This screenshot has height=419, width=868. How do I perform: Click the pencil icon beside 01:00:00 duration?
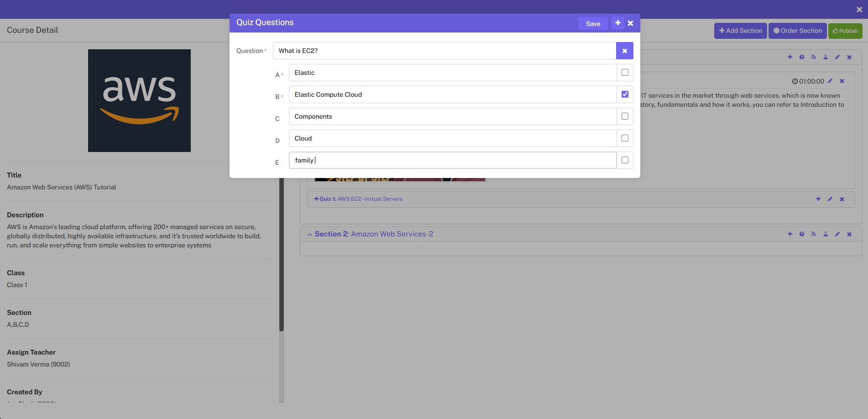(x=830, y=81)
